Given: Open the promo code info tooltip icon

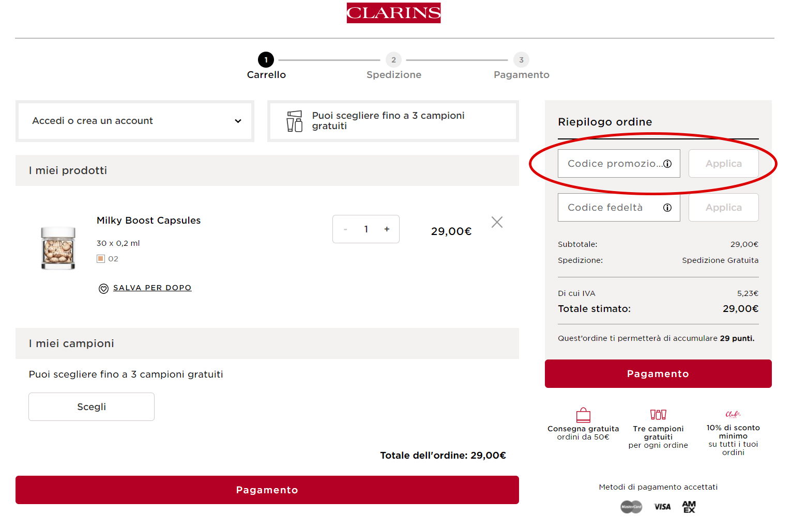Looking at the screenshot, I should click(668, 163).
